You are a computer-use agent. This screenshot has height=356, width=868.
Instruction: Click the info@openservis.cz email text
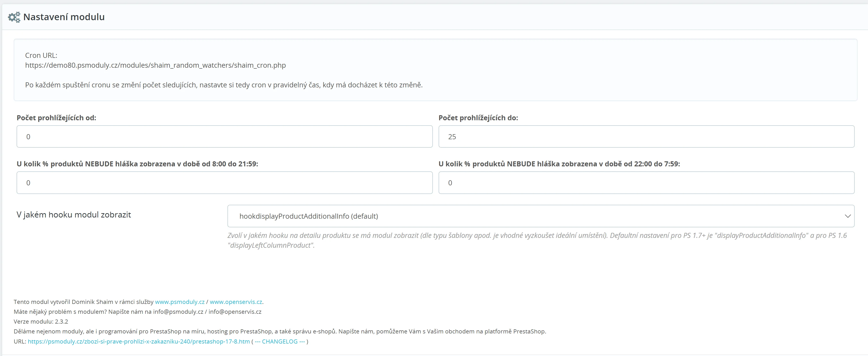(235, 312)
